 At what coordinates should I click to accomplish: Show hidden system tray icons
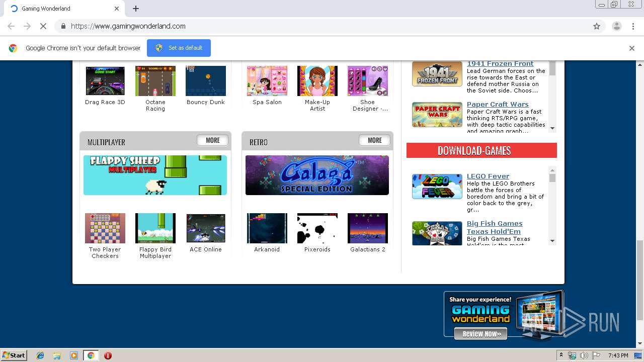pos(561,355)
